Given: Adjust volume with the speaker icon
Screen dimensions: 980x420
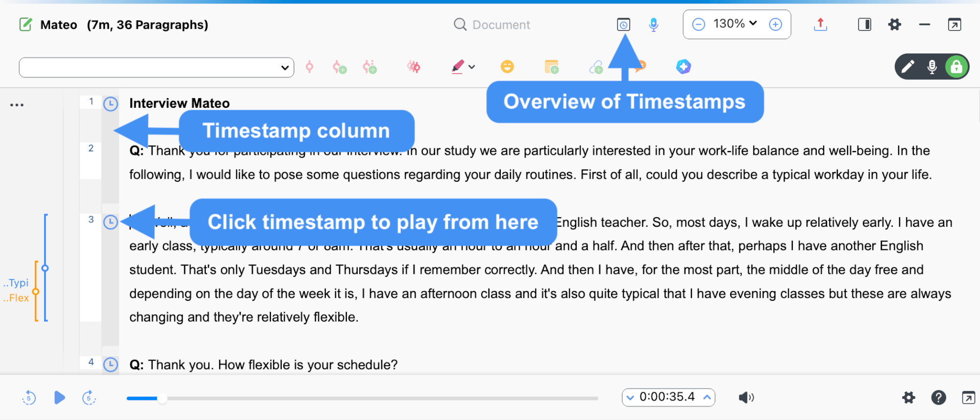Looking at the screenshot, I should point(746,397).
